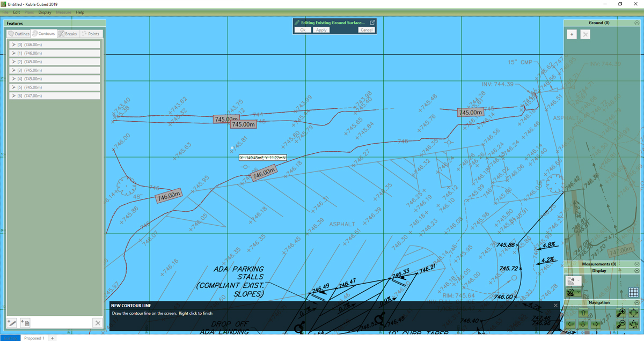Pan the view right with arrow button
The width and height of the screenshot is (644, 341).
(x=595, y=324)
